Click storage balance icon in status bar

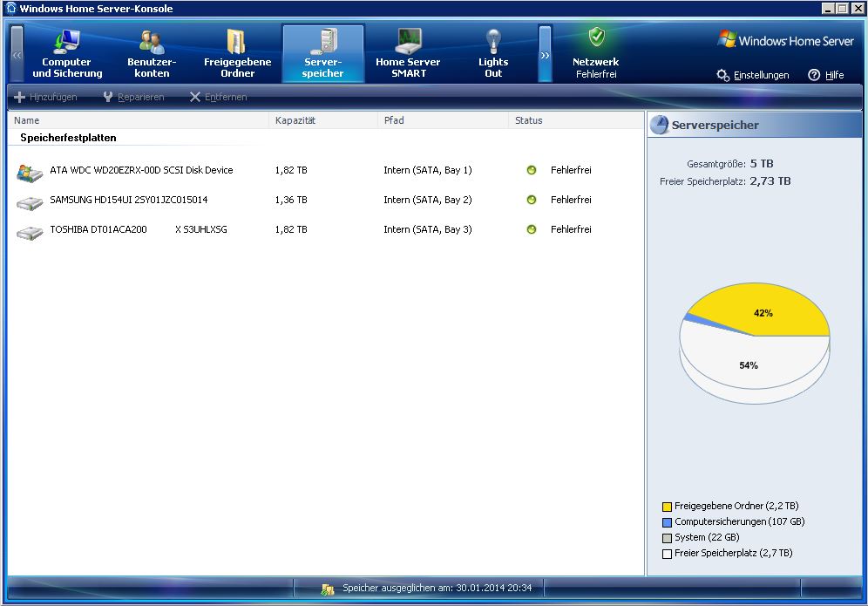coord(328,589)
